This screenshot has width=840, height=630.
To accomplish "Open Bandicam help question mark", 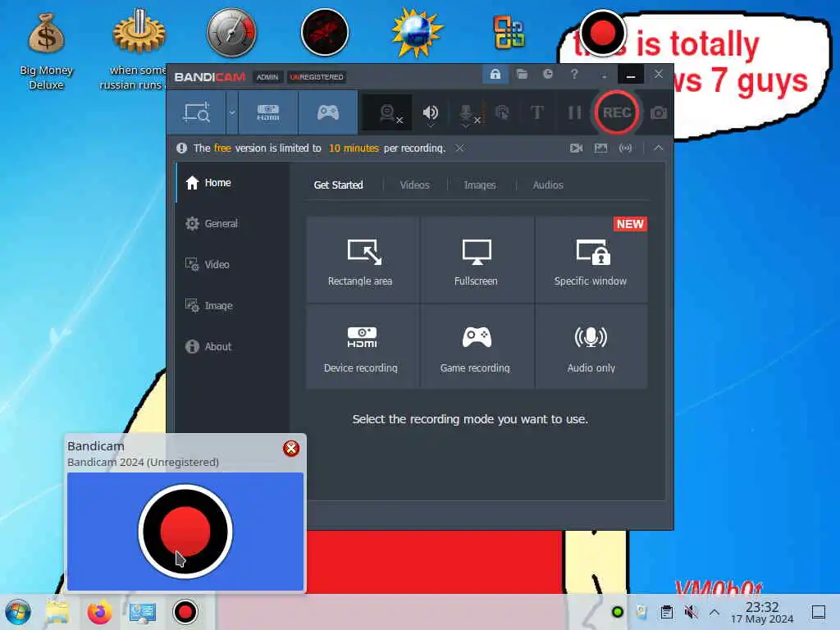I will pos(574,74).
